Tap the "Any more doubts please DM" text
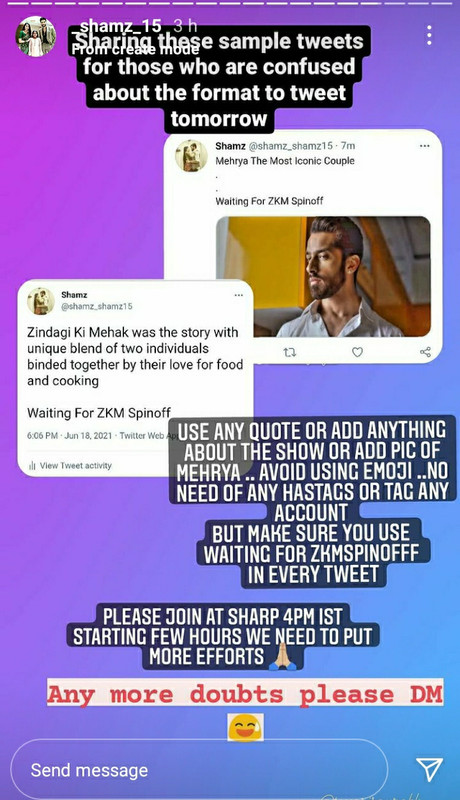 coord(245,694)
